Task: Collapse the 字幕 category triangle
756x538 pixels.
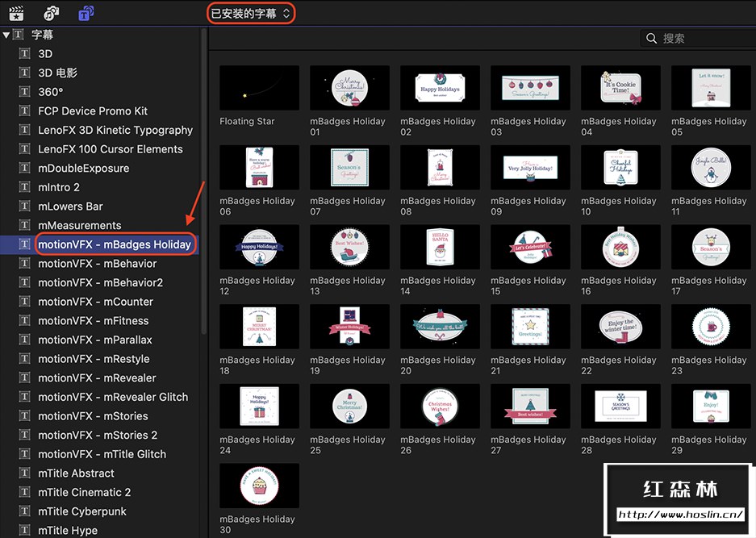Action: coord(6,35)
